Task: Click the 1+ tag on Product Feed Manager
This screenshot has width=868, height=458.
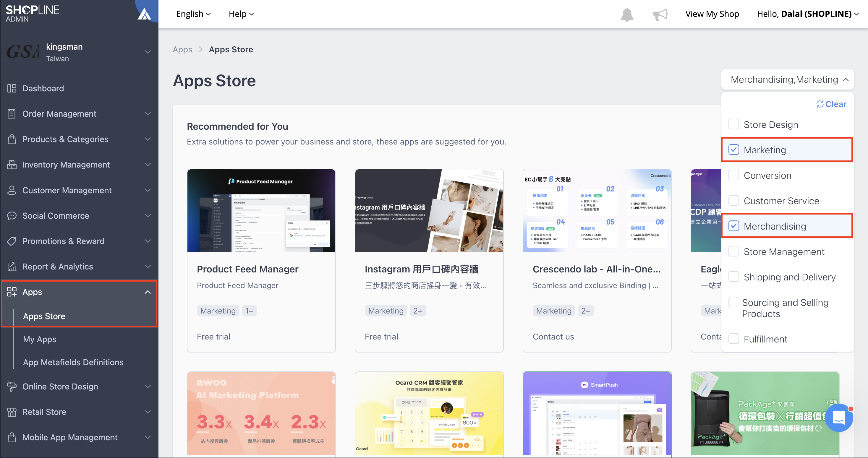Action: pyautogui.click(x=249, y=311)
